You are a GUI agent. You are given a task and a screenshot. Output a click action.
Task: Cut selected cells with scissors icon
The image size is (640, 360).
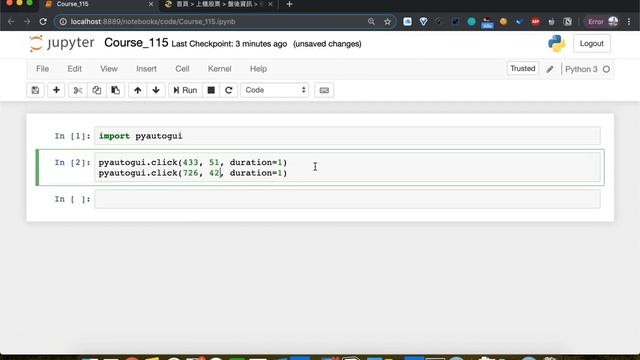(78, 90)
